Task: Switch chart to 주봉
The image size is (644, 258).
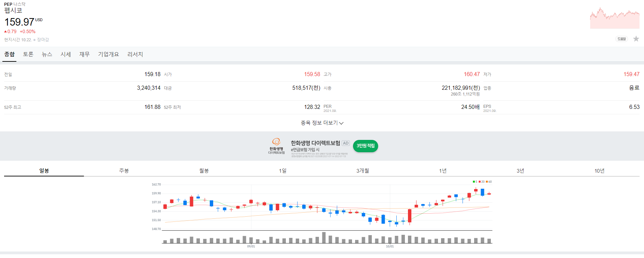Action: (124, 171)
